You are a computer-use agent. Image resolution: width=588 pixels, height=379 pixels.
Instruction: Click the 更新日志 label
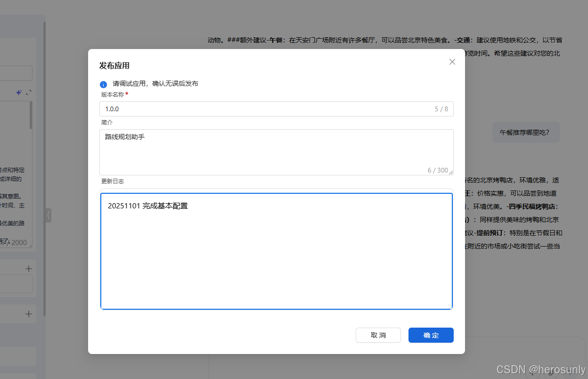[113, 181]
